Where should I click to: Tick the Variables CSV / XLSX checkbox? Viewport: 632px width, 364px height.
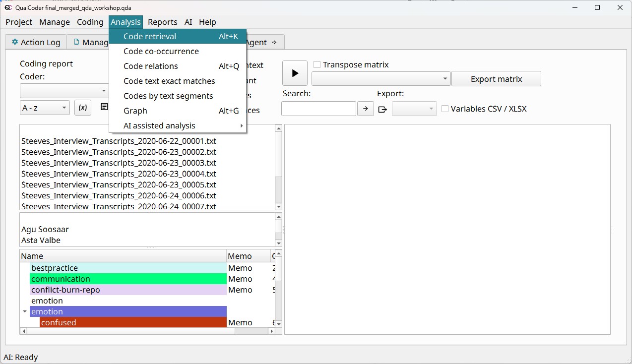tap(445, 109)
